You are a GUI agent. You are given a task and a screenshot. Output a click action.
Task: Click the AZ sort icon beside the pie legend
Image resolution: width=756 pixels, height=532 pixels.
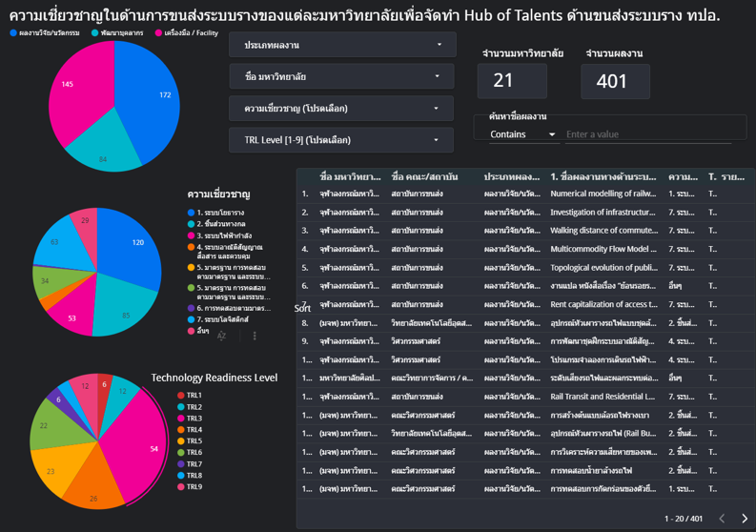(221, 336)
